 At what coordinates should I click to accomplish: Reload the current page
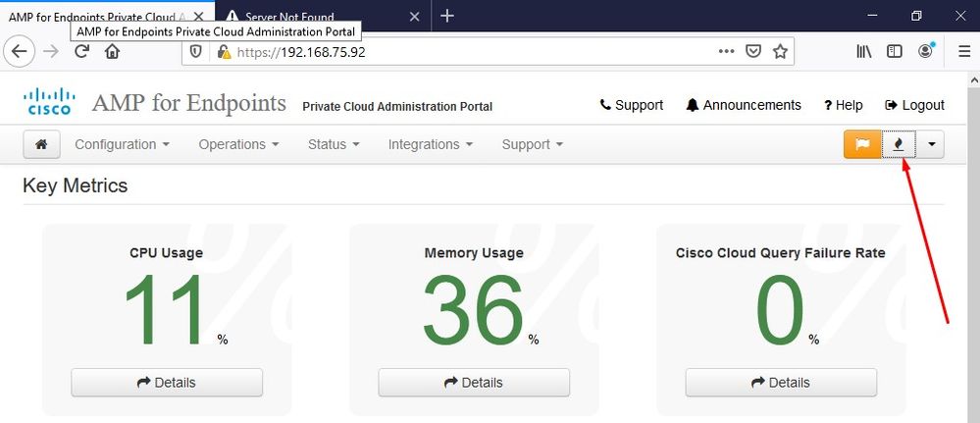pos(81,51)
